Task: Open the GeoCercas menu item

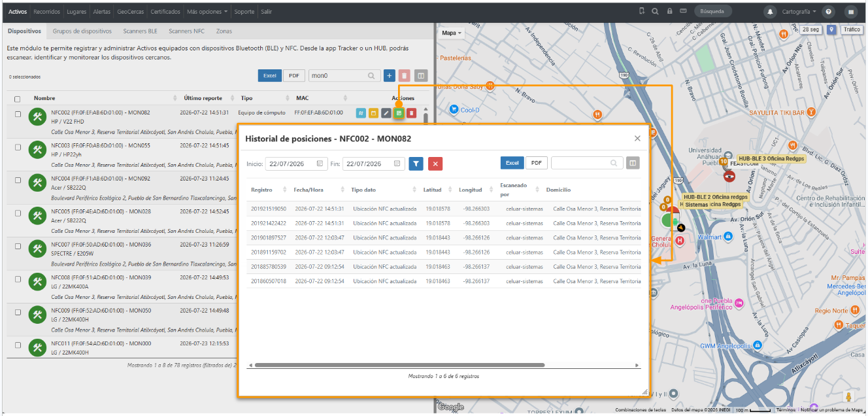Action: (129, 12)
